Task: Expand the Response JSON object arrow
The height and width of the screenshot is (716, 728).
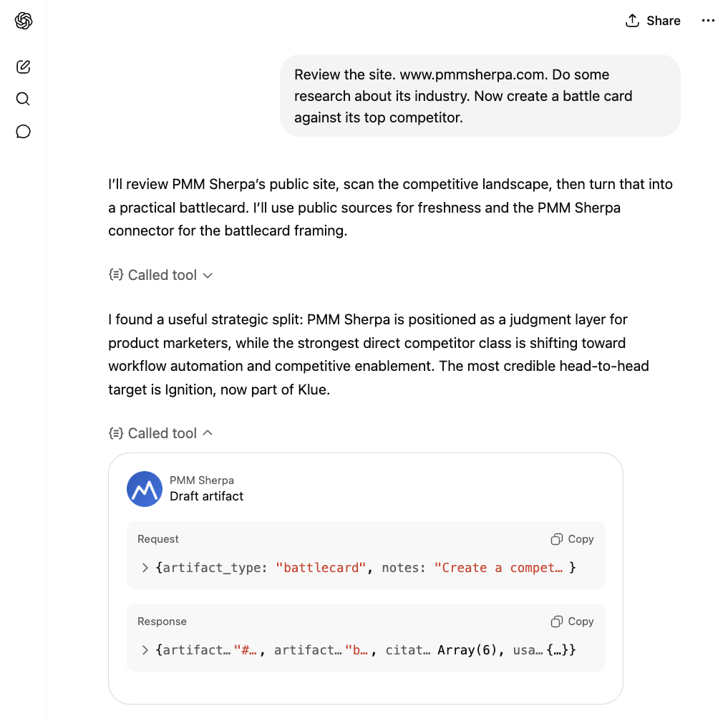Action: [145, 650]
